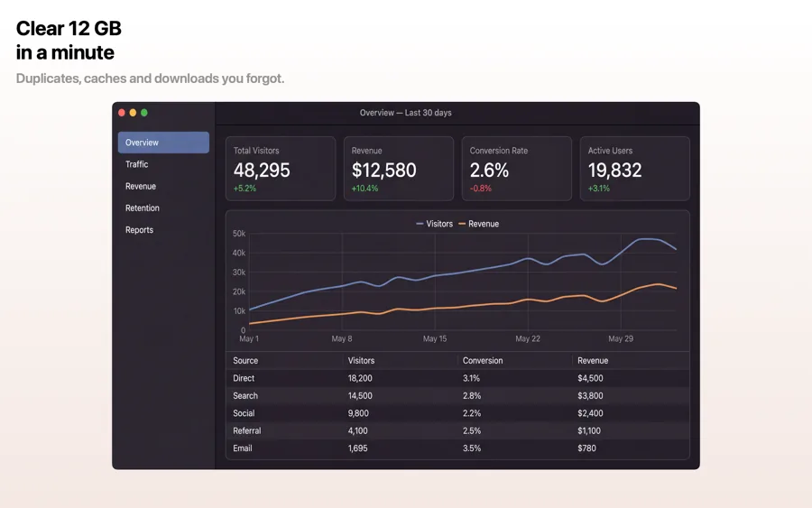
Task: Click the $780 revenue cell
Action: point(586,448)
